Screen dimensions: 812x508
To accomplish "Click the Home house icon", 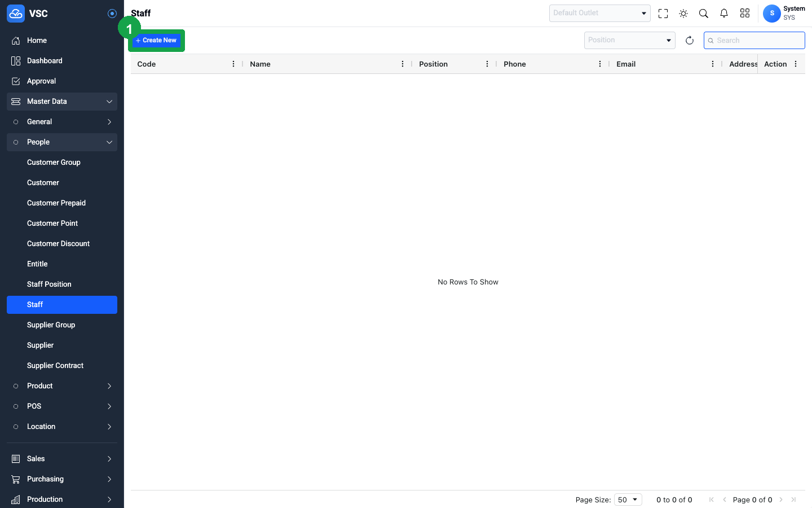I will (16, 41).
